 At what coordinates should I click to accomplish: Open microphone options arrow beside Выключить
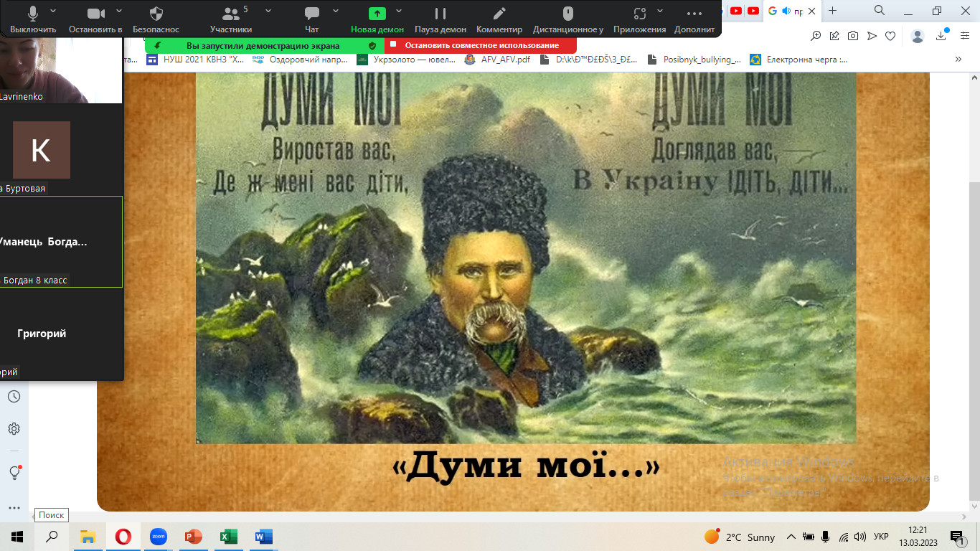click(x=55, y=11)
